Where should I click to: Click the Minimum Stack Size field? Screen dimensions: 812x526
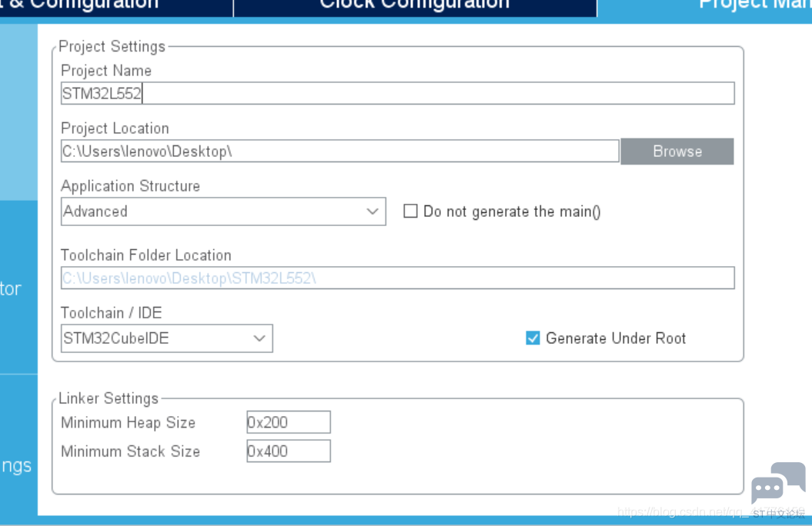click(x=289, y=451)
